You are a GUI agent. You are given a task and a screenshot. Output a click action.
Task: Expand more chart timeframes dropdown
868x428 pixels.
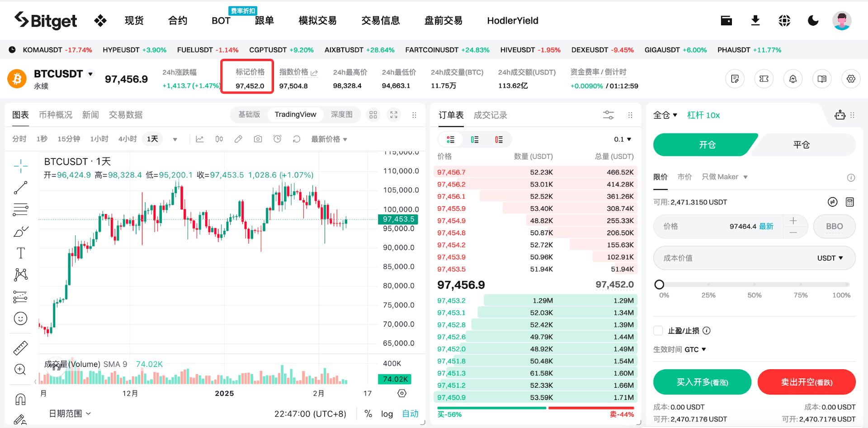175,139
